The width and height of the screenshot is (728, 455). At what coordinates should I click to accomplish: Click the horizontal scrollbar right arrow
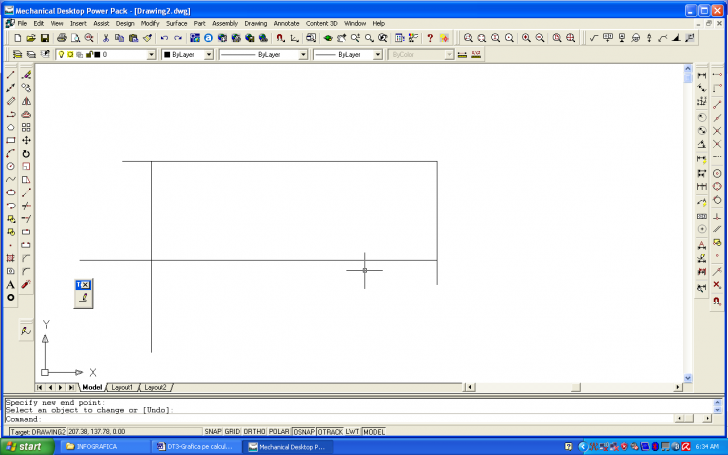click(x=678, y=387)
